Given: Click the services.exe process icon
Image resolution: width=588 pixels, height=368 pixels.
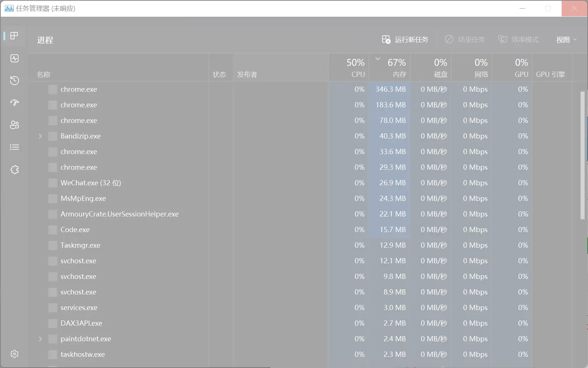Looking at the screenshot, I should [x=53, y=308].
